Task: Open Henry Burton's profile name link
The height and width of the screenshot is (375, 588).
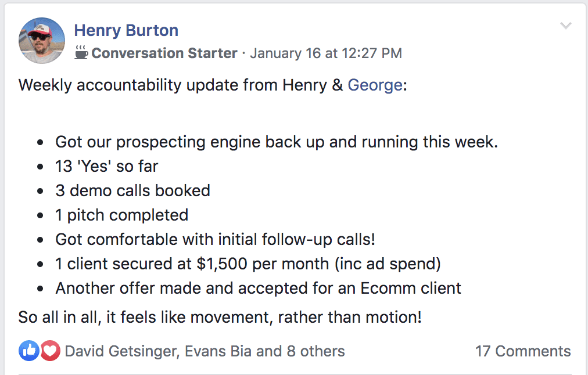Action: tap(126, 30)
